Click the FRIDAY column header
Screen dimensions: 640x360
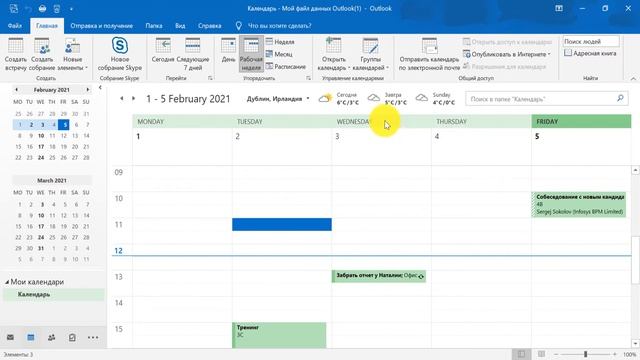[x=581, y=122]
